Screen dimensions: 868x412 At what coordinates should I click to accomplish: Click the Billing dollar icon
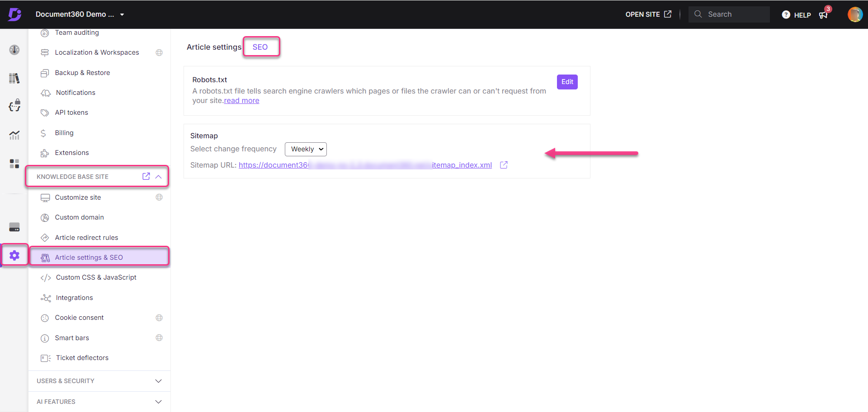click(x=43, y=133)
